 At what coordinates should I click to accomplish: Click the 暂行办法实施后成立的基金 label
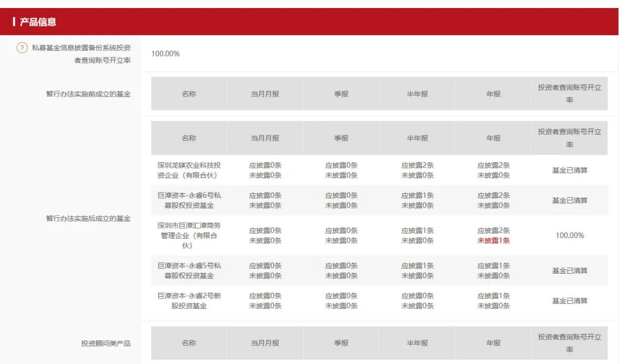pos(89,219)
